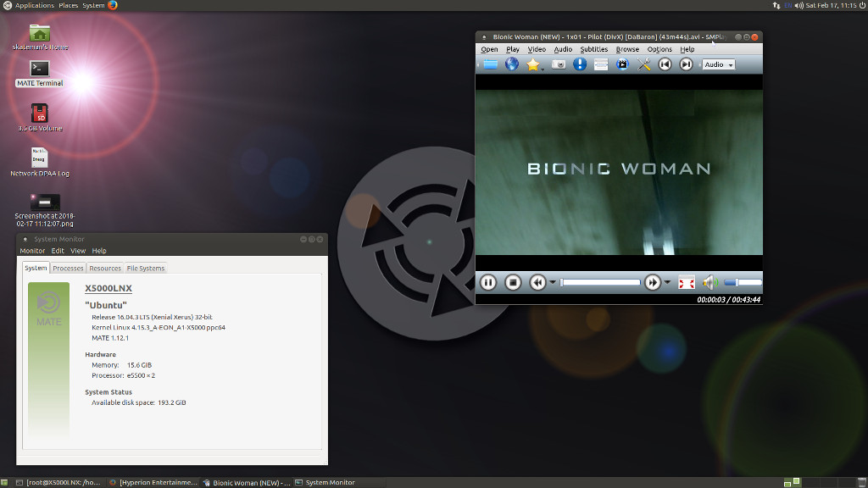Adjust the SMPlayer volume slider

(743, 283)
